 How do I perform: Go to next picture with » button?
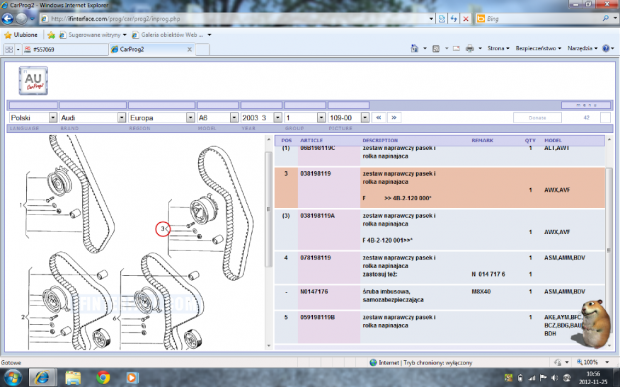point(394,118)
